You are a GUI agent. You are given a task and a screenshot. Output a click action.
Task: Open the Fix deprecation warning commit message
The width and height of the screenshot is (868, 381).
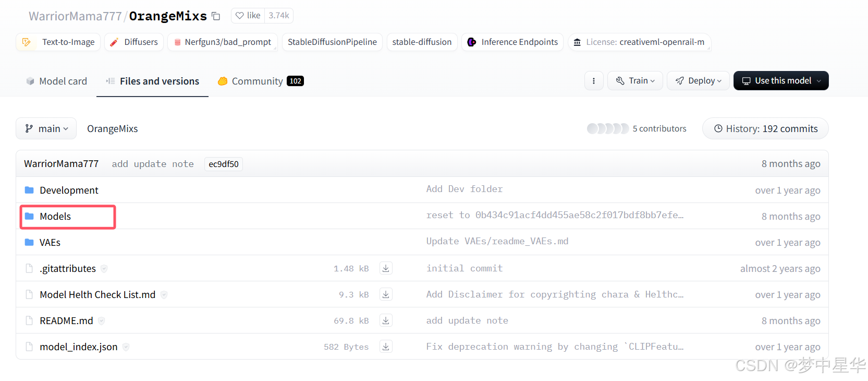[555, 347]
